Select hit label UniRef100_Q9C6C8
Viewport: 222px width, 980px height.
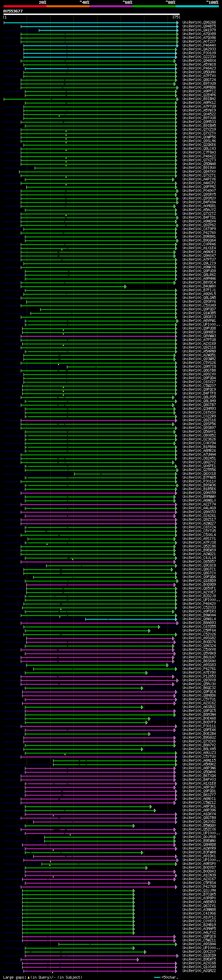(x=199, y=565)
